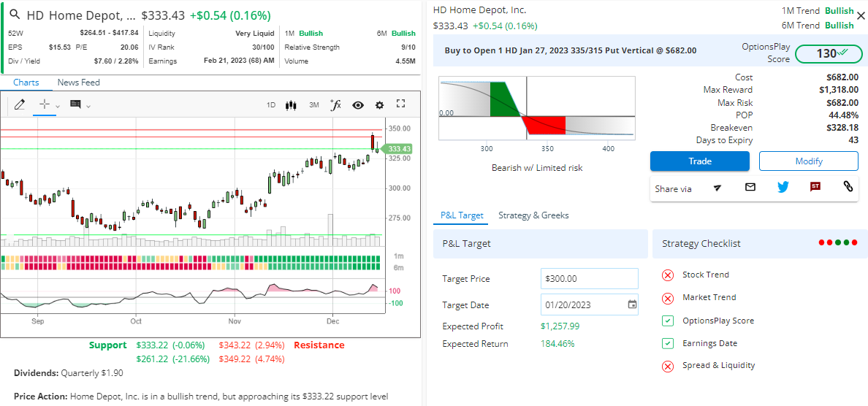Share the trade on StockTwits

tap(815, 186)
